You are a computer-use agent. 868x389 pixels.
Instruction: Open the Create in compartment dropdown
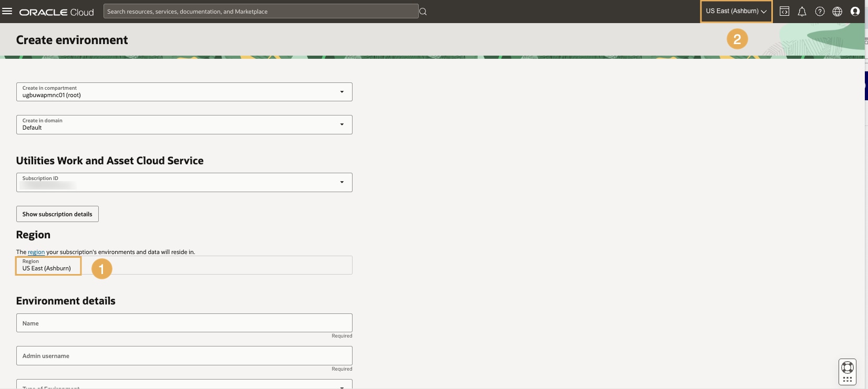(x=184, y=92)
